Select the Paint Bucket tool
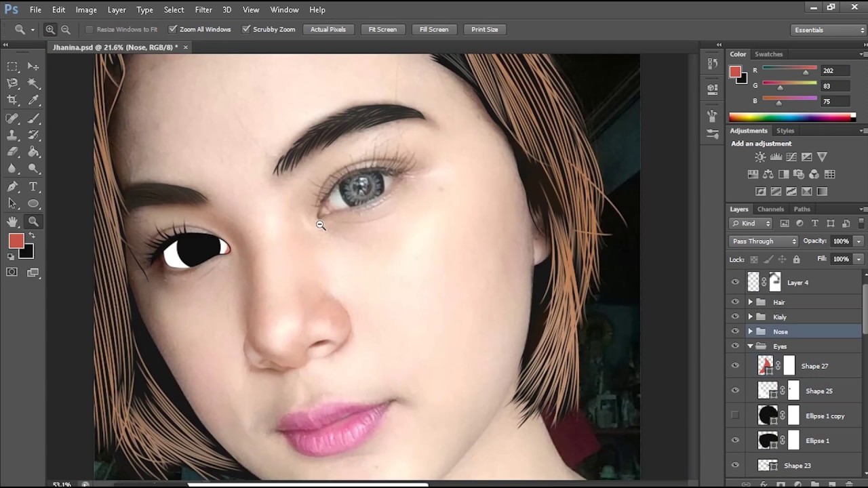 coord(33,152)
